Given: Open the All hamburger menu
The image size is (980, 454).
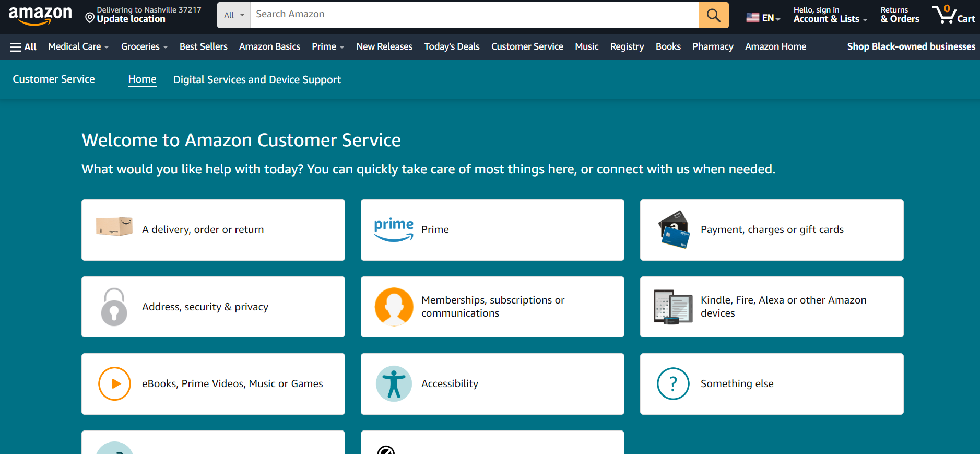Looking at the screenshot, I should tap(23, 47).
